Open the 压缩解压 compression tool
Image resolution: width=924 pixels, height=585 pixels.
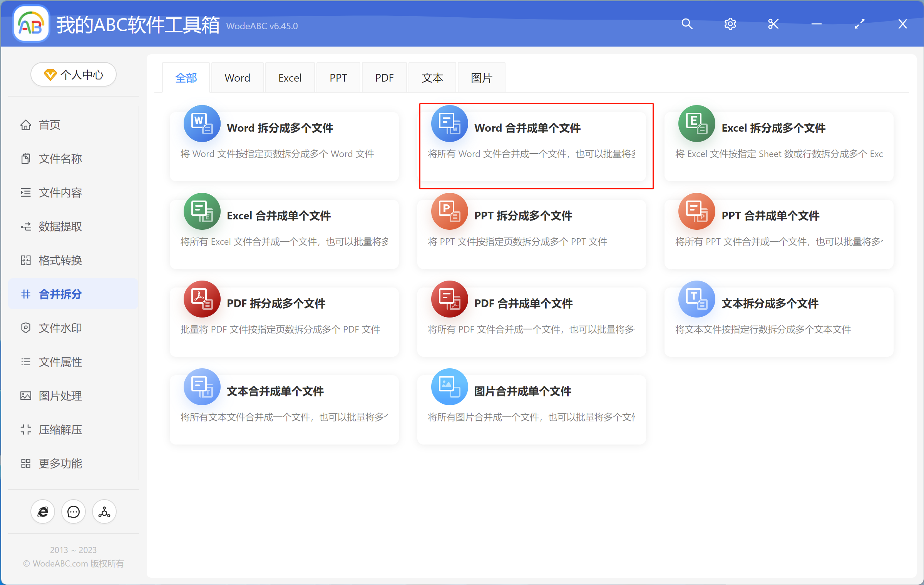(x=60, y=430)
